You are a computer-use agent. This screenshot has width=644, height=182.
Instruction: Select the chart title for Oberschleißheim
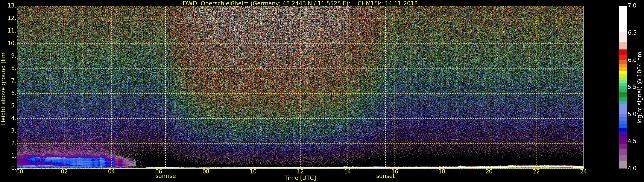click(x=300, y=3)
